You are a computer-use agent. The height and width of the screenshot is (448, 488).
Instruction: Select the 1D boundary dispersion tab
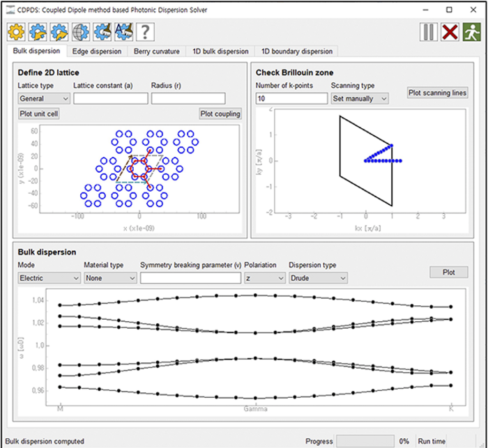[x=296, y=51]
